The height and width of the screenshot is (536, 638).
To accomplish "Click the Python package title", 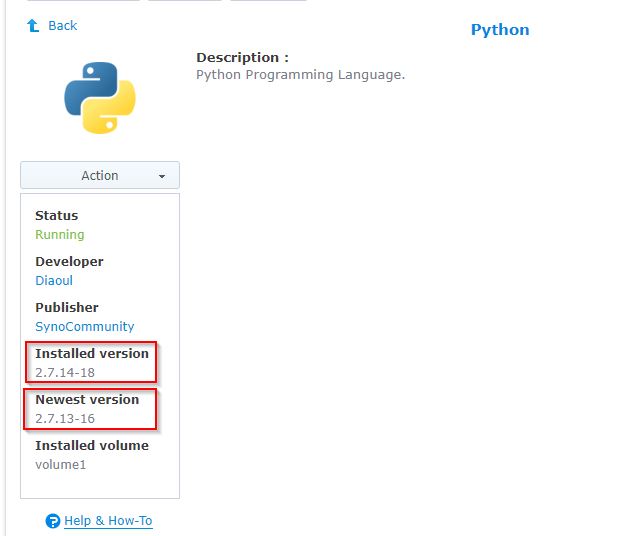I will (x=500, y=30).
